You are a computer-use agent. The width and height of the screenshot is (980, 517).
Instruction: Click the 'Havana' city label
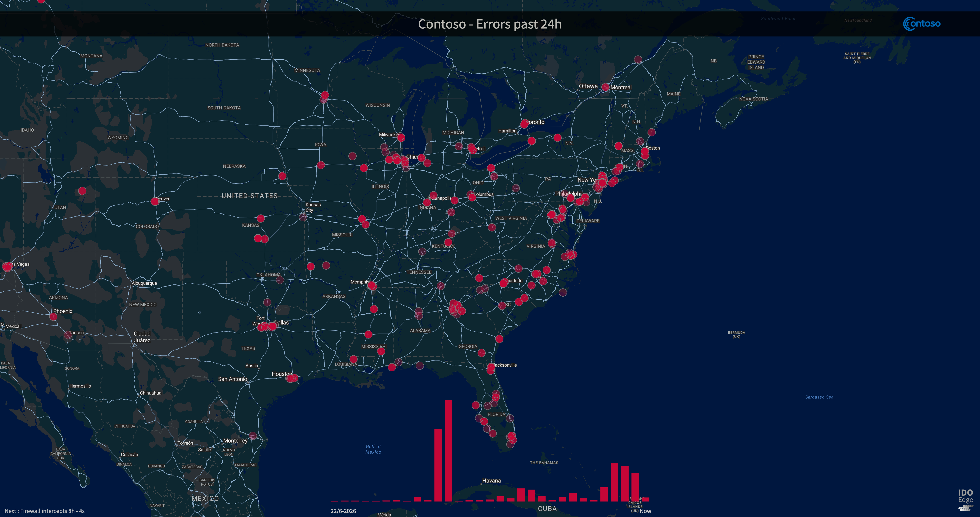coord(492,480)
